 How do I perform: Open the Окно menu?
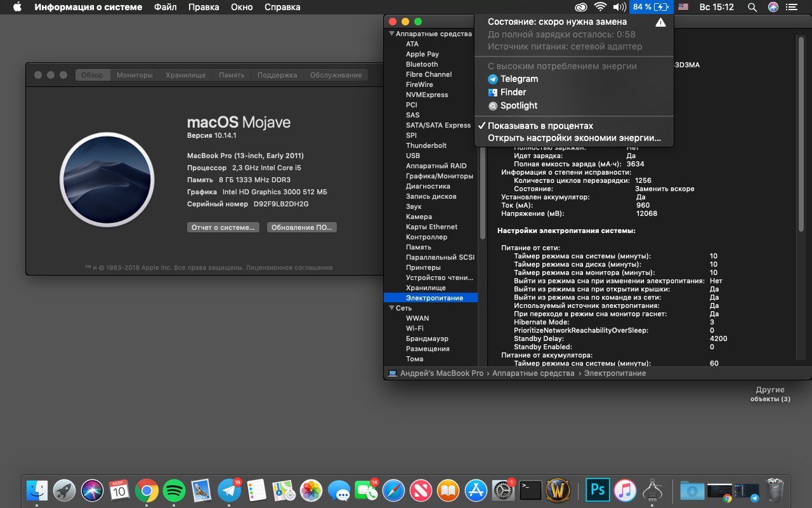pyautogui.click(x=241, y=7)
